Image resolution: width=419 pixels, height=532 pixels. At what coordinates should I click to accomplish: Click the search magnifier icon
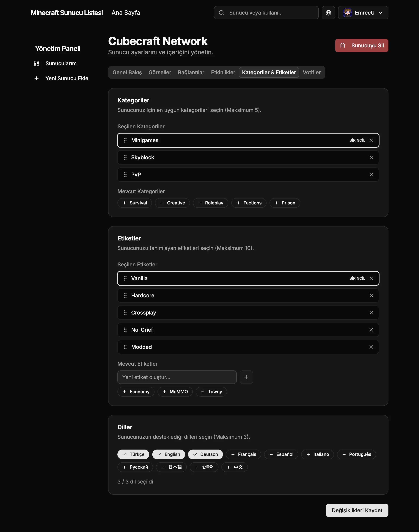(x=221, y=13)
